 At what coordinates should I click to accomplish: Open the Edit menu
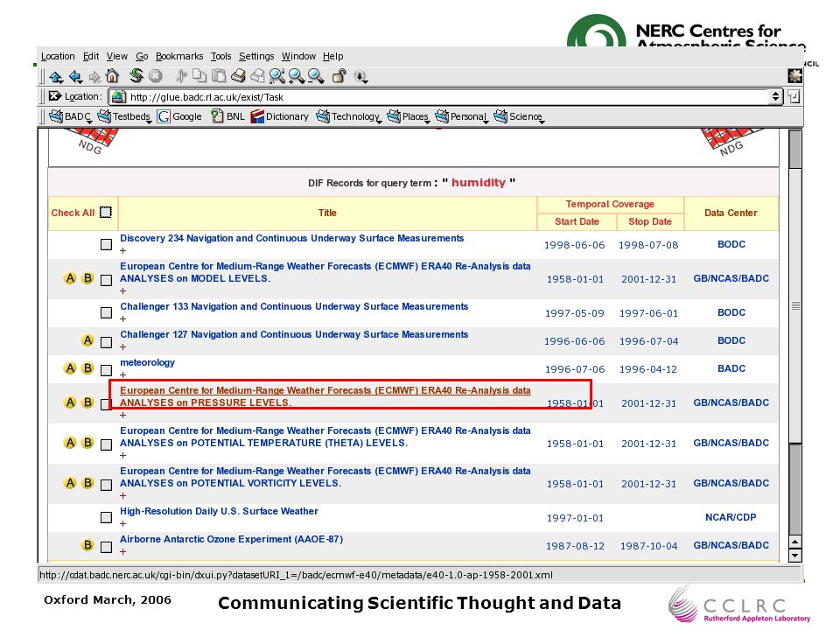[91, 56]
